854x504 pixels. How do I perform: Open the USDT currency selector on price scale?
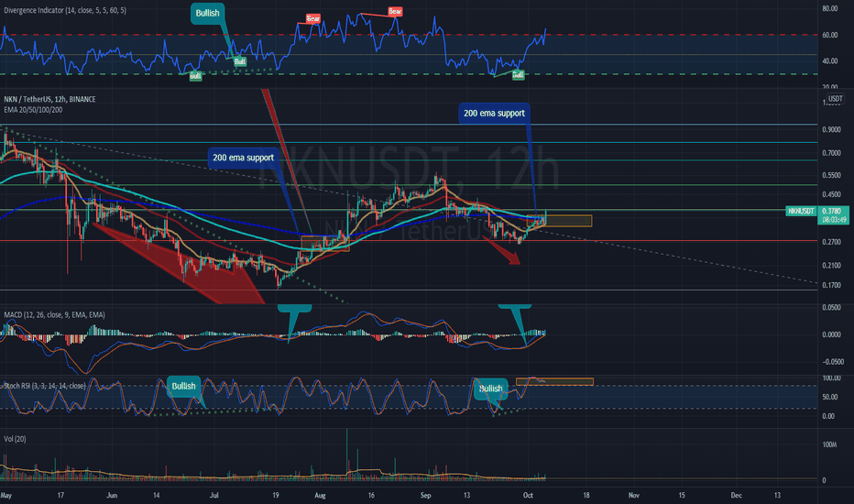coord(835,99)
